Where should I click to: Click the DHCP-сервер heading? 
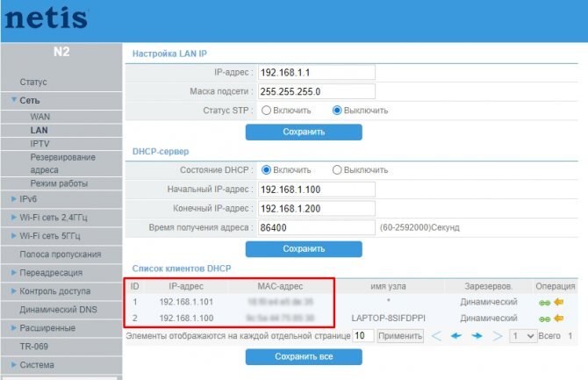[x=161, y=152]
